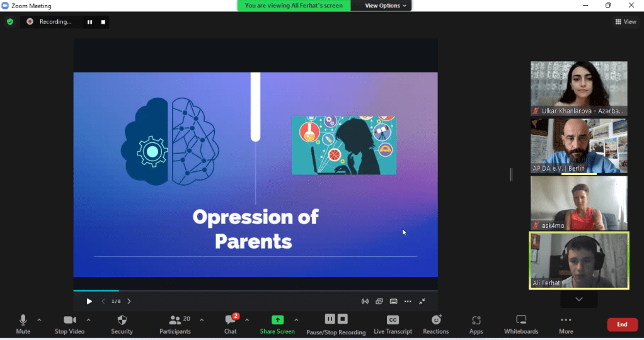Click the slide progress bar
This screenshot has width=644, height=340.
tap(252, 291)
